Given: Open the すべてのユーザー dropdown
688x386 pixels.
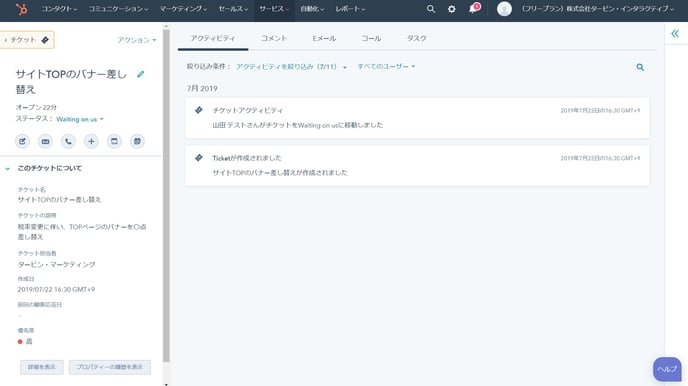Looking at the screenshot, I should (386, 67).
